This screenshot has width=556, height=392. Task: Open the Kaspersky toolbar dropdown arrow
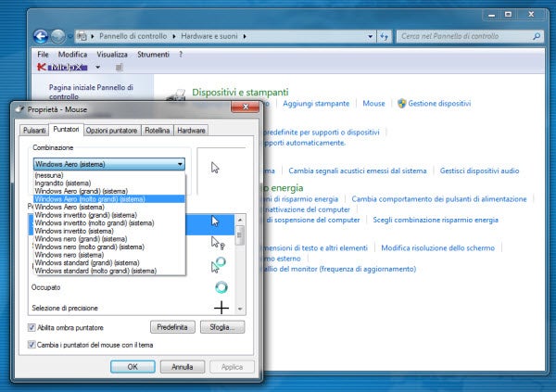97,67
